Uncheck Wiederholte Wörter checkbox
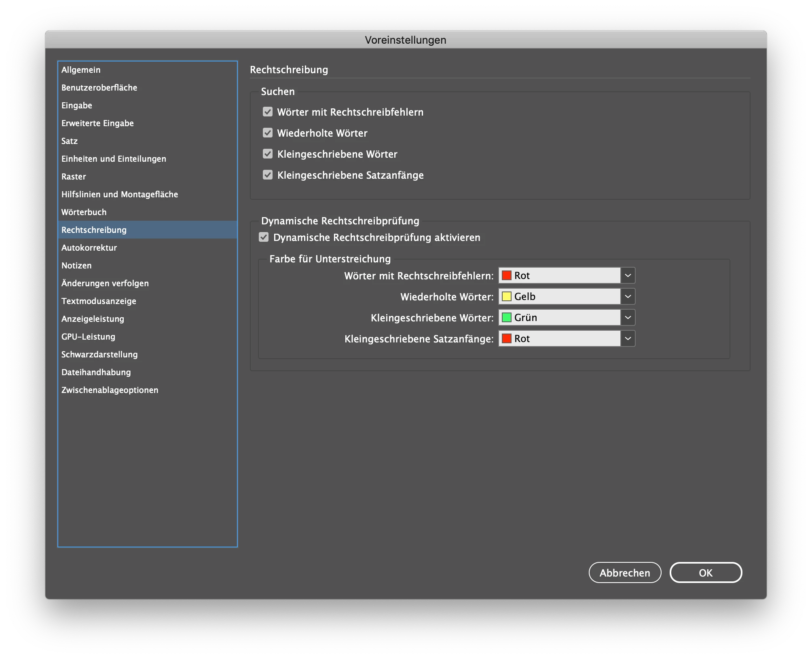Image resolution: width=812 pixels, height=659 pixels. coord(268,133)
